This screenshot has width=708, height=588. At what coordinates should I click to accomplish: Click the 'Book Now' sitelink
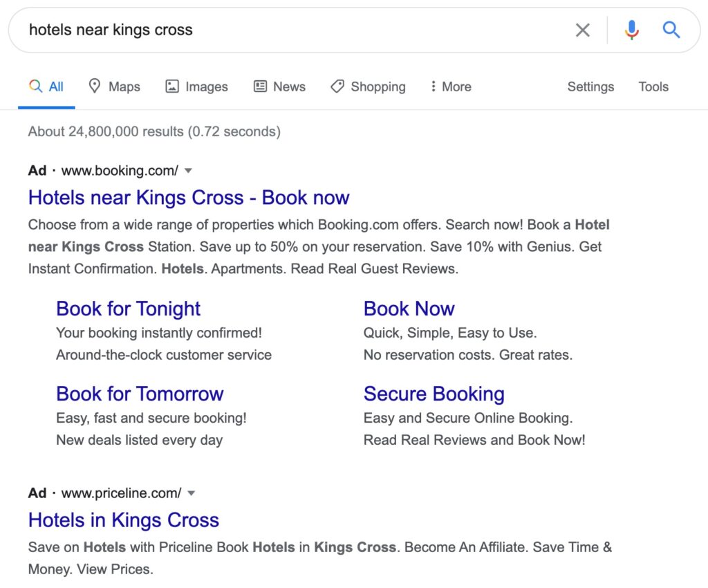point(409,309)
